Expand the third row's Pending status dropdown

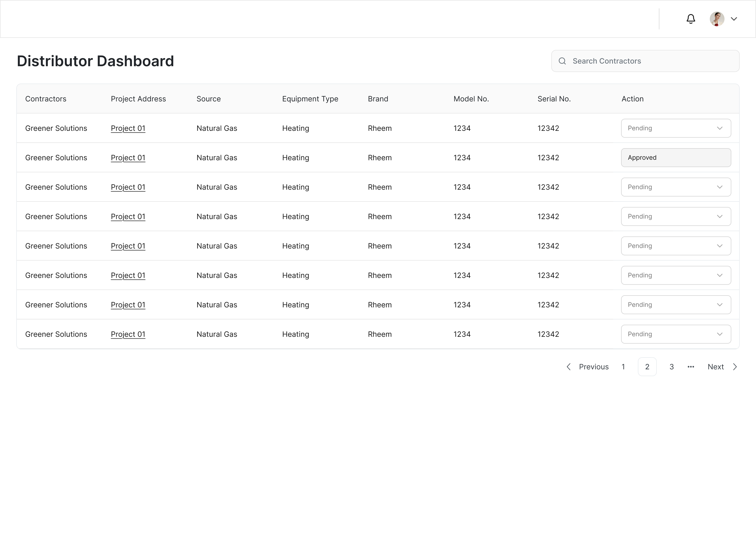pos(676,187)
